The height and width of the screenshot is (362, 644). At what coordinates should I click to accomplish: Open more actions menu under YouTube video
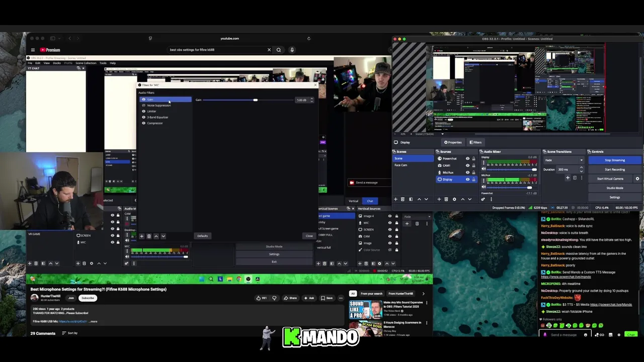[x=341, y=298]
